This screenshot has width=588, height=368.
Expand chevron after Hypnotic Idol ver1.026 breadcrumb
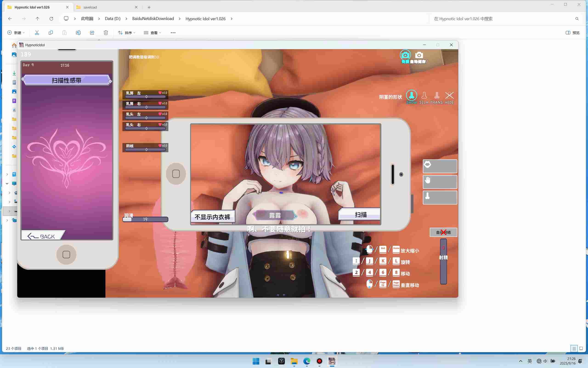231,19
